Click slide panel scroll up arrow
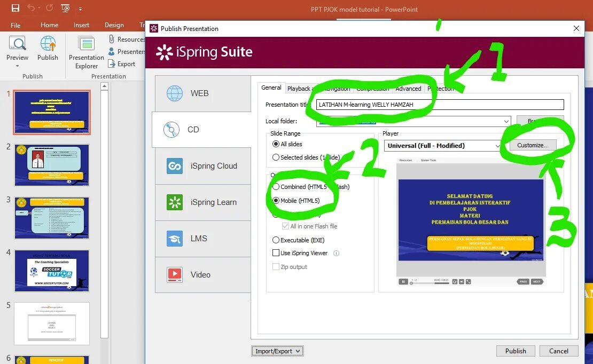This screenshot has height=364, width=593. 104,86
